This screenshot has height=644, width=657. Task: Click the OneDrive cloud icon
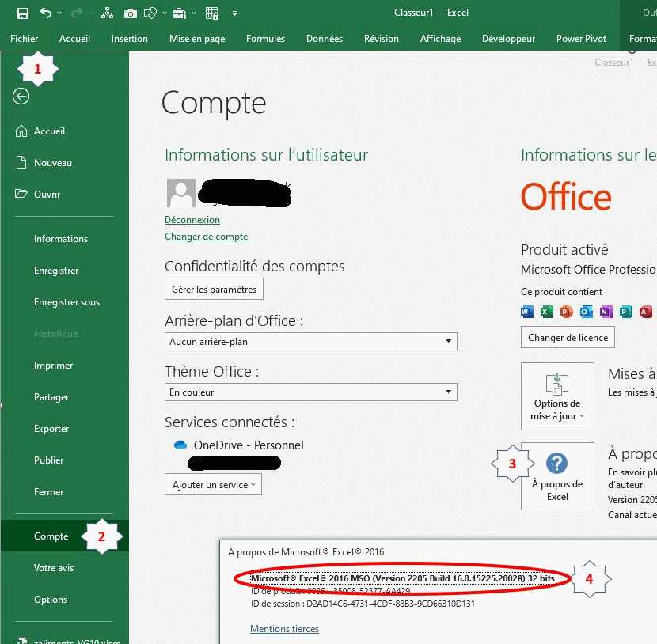click(180, 445)
